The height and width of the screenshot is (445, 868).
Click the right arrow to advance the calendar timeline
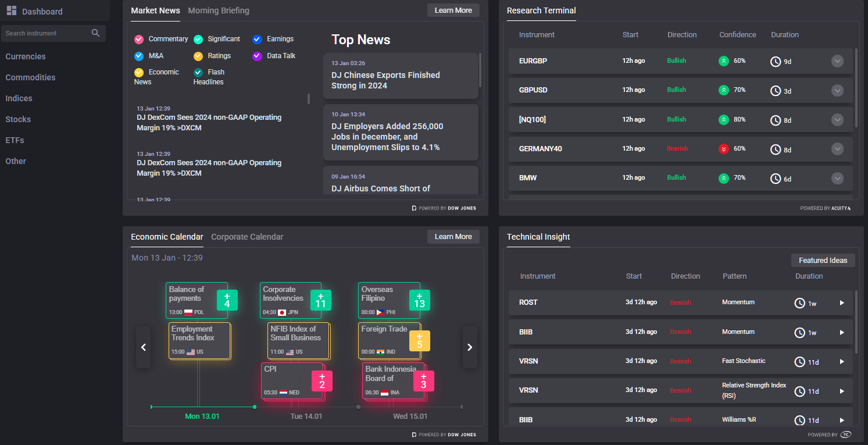(x=470, y=347)
